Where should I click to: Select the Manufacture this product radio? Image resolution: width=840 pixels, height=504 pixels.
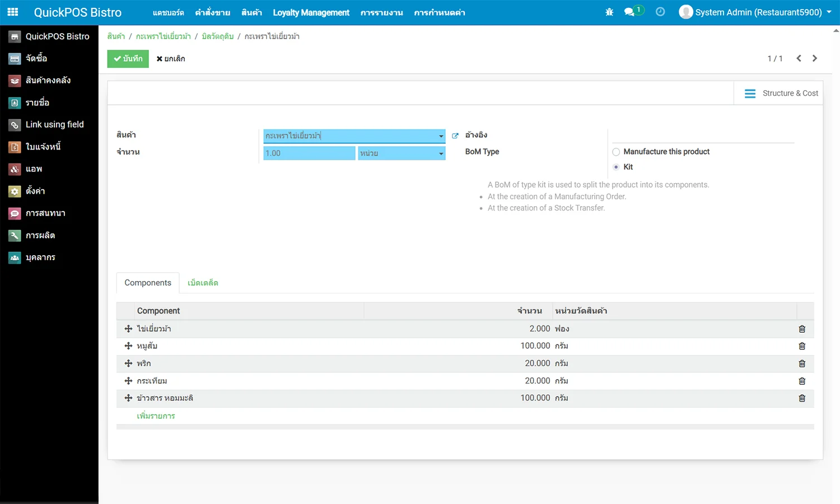616,152
